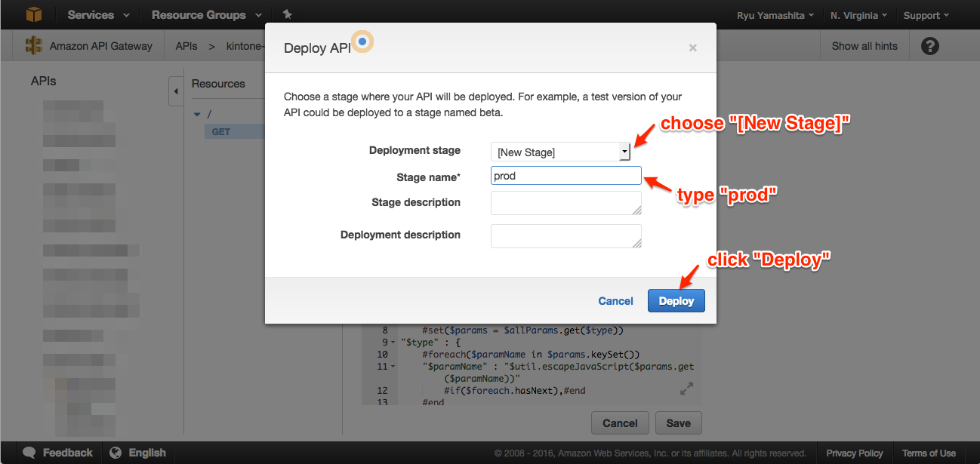Click the Deploy API dialog title

pyautogui.click(x=316, y=48)
